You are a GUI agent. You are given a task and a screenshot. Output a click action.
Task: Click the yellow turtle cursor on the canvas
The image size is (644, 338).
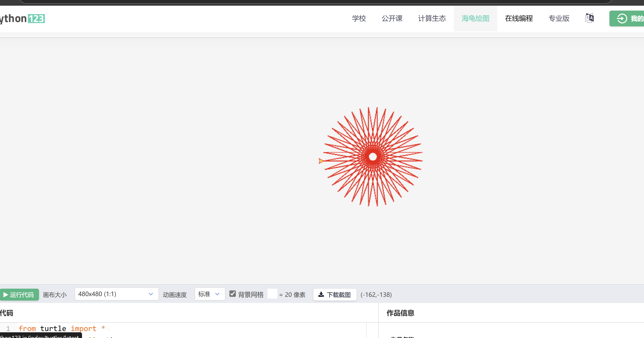pyautogui.click(x=321, y=161)
